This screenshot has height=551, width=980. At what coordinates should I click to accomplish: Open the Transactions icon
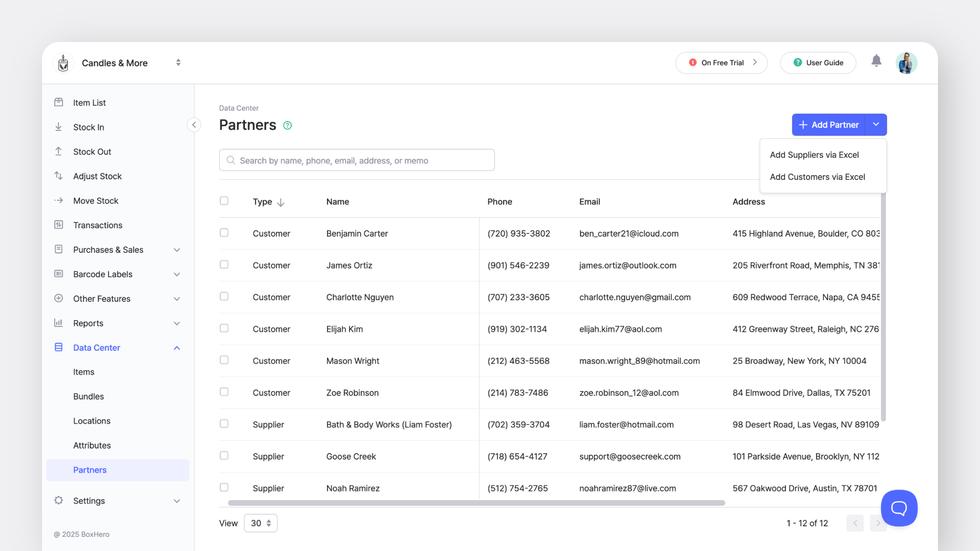point(59,225)
